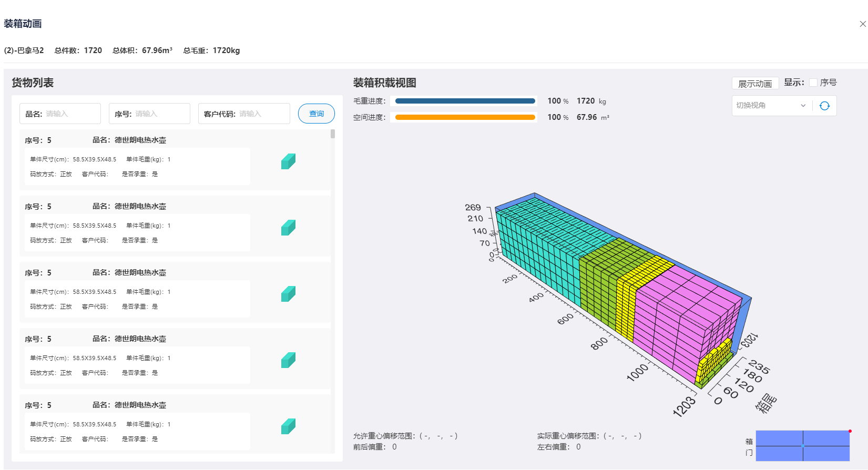Click the teal cargo box icon in the first list item
The image size is (868, 470).
[x=288, y=161]
